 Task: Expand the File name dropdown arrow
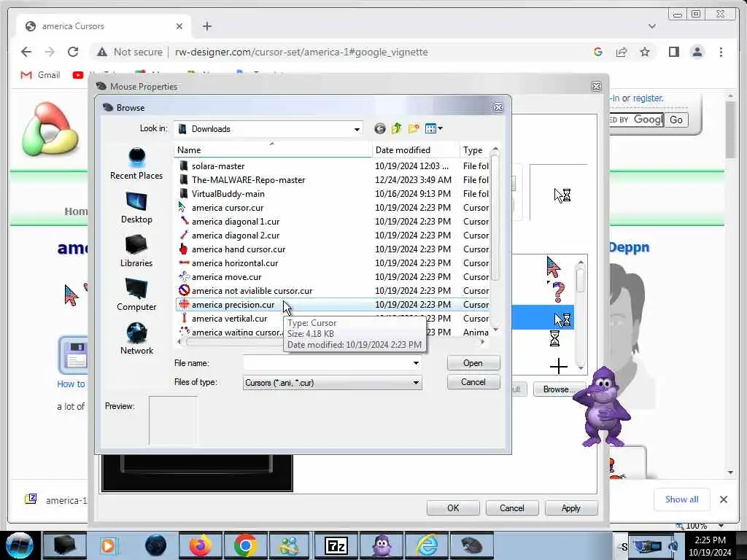click(x=416, y=363)
